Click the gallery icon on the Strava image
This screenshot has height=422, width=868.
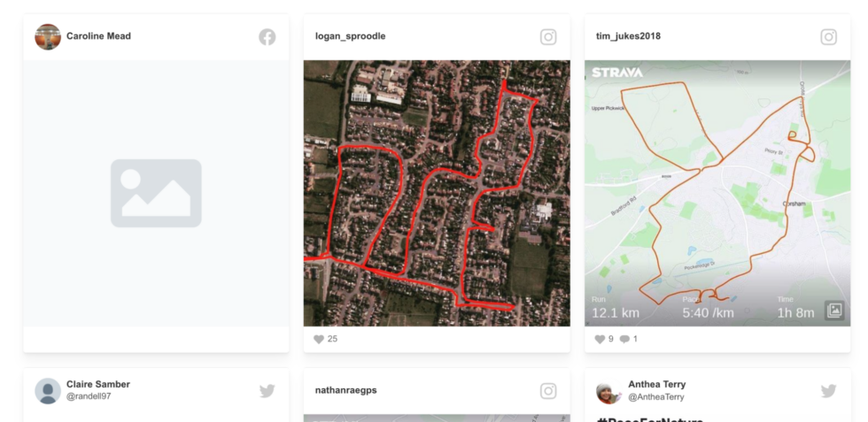834,311
